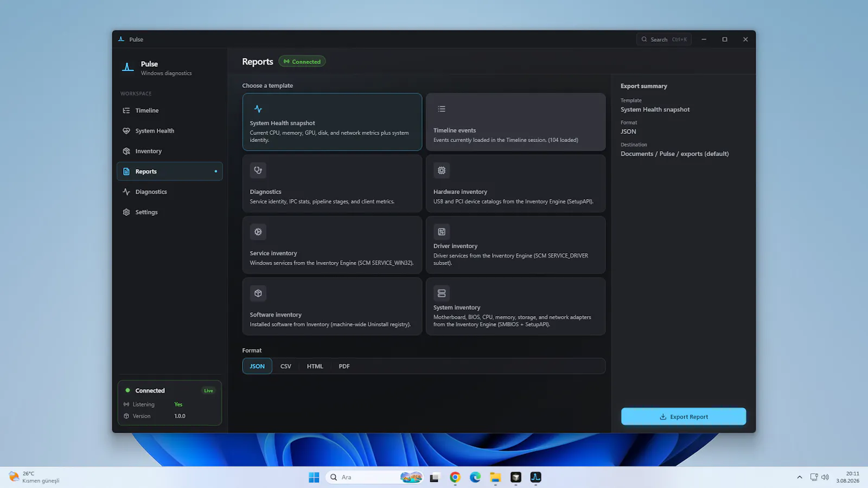
Task: Click the JSON value under Format summary
Action: [x=628, y=132]
